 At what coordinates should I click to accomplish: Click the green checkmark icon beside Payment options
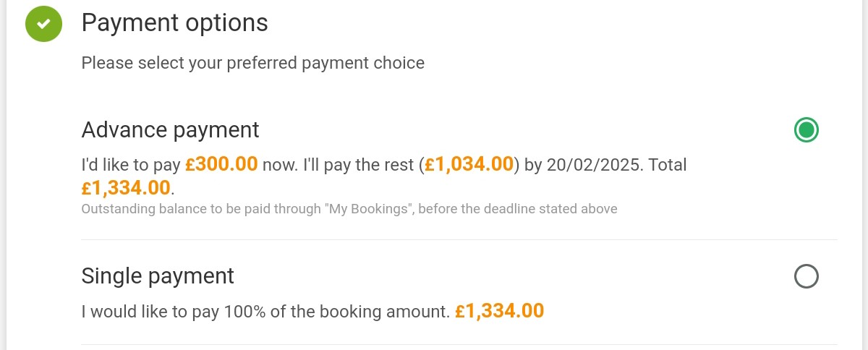point(44,24)
